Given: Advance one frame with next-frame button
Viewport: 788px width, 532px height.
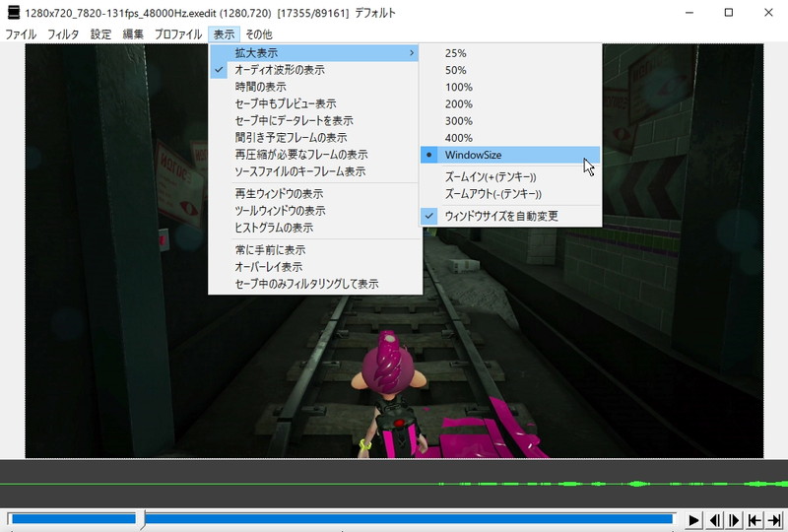Looking at the screenshot, I should click(734, 520).
